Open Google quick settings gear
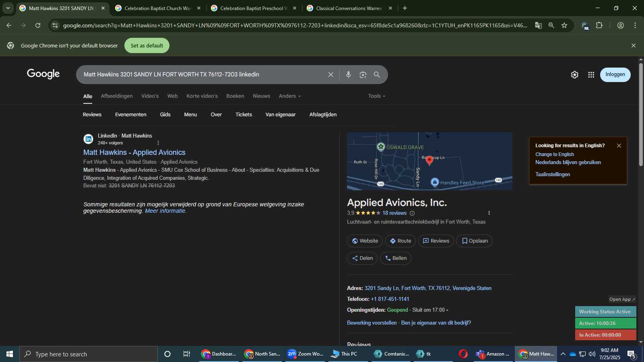The height and width of the screenshot is (362, 644). (x=574, y=75)
